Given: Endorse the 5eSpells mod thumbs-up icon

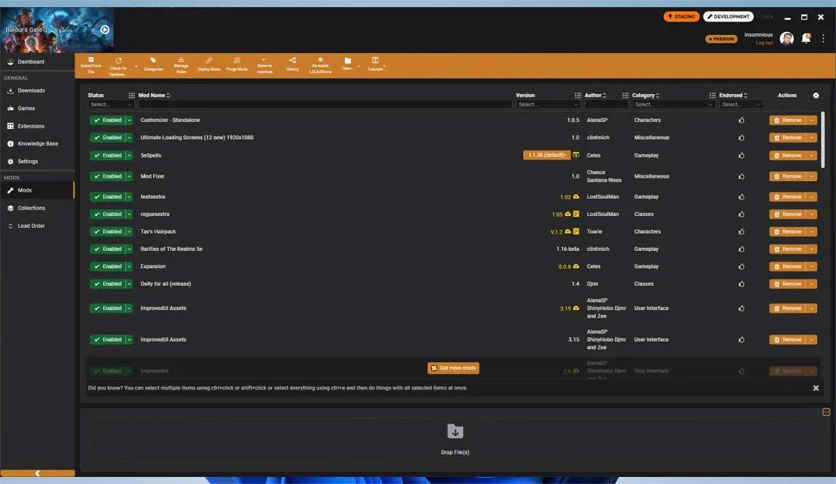Looking at the screenshot, I should [x=741, y=156].
